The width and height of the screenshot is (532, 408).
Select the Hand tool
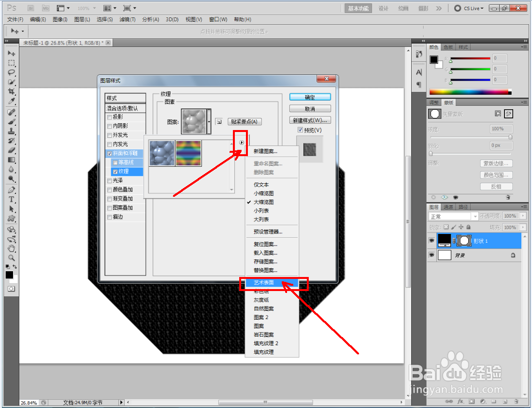tap(11, 248)
